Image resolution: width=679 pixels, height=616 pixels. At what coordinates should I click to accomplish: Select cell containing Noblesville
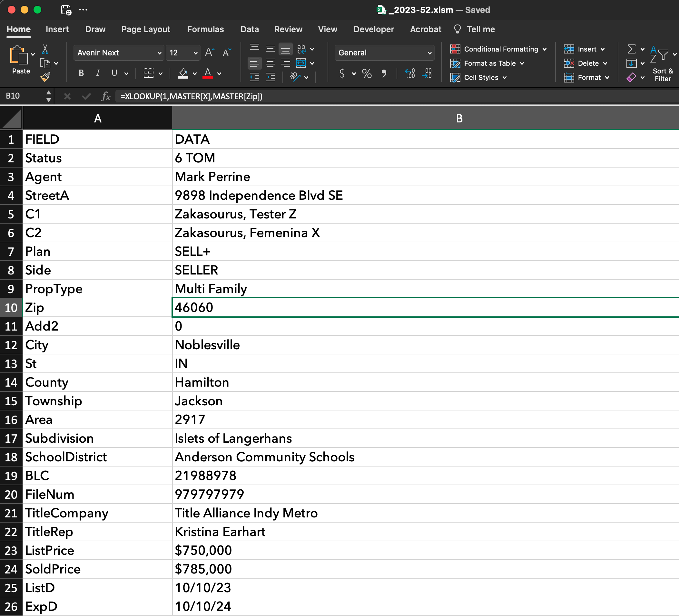[207, 345]
